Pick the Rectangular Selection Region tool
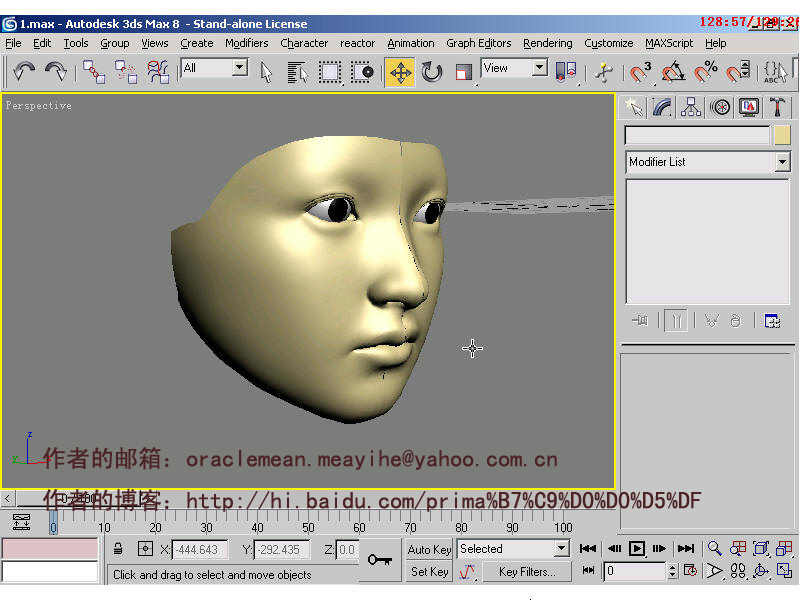Image resolution: width=800 pixels, height=600 pixels. (x=330, y=72)
